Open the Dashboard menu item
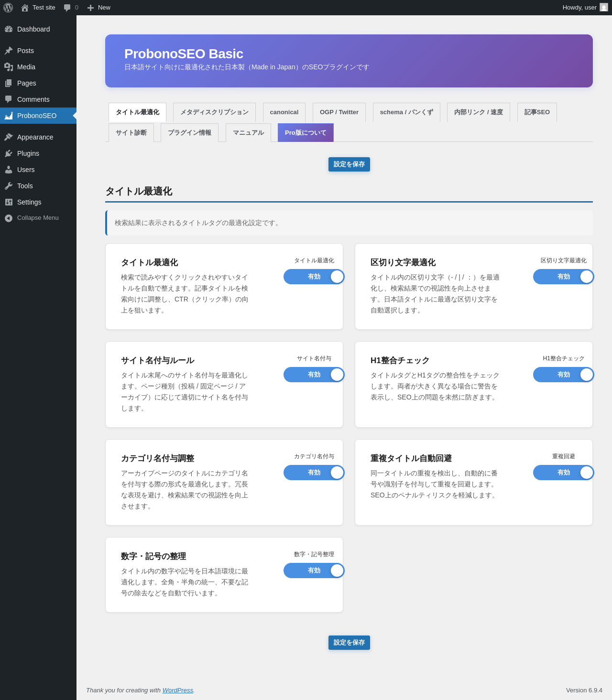The height and width of the screenshot is (700, 612). [x=38, y=29]
